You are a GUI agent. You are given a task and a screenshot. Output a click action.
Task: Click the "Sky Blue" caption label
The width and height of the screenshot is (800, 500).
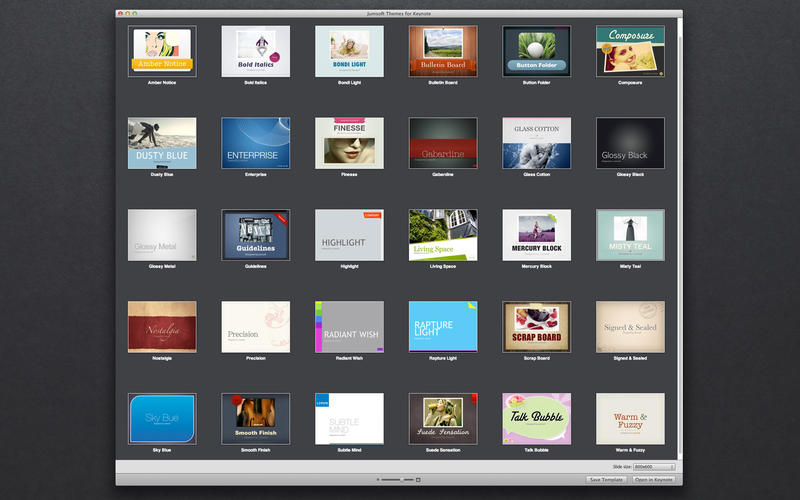pyautogui.click(x=162, y=450)
